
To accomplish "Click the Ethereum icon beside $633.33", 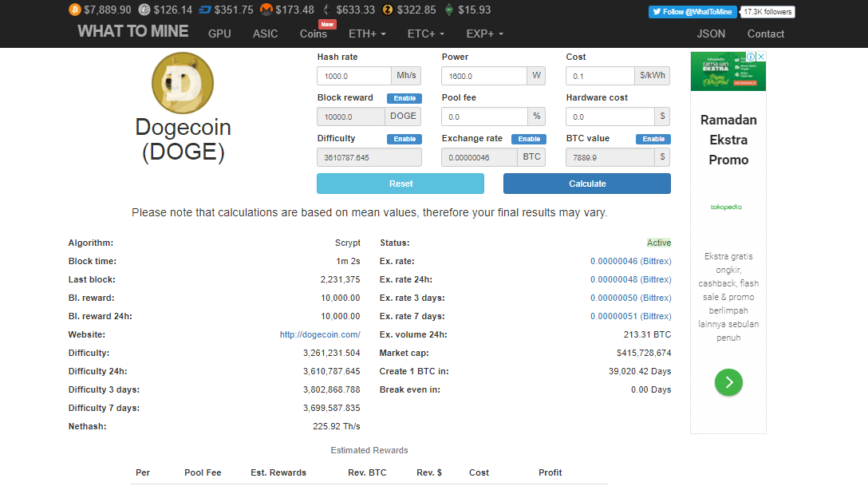I will point(326,10).
